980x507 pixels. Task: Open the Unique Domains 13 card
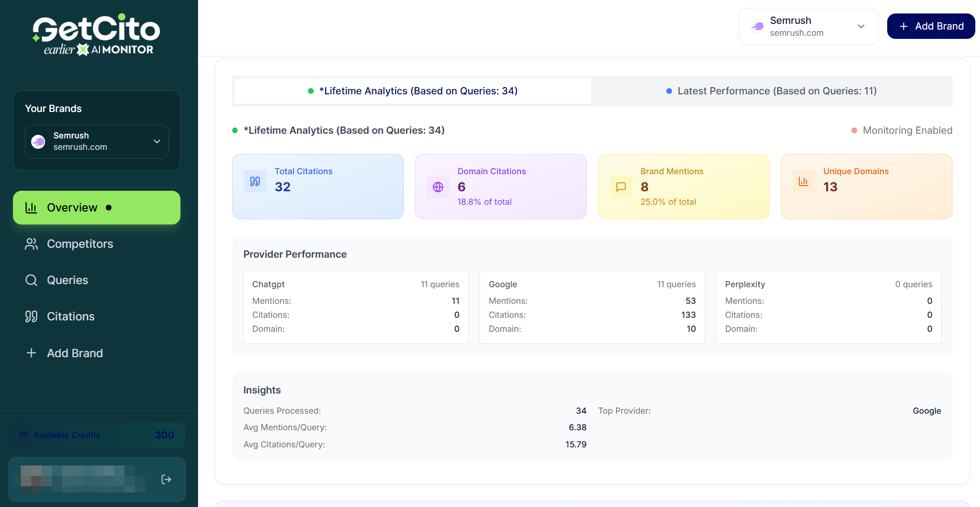tap(866, 187)
